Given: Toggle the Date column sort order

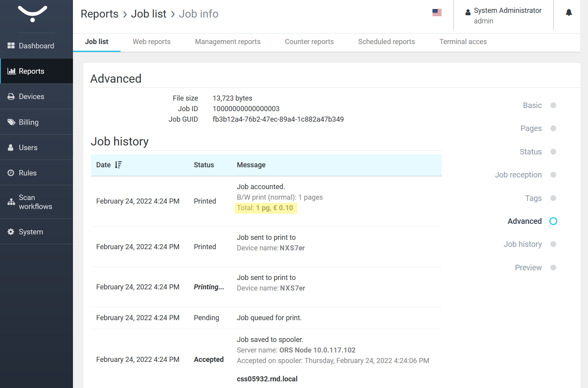Looking at the screenshot, I should [118, 165].
